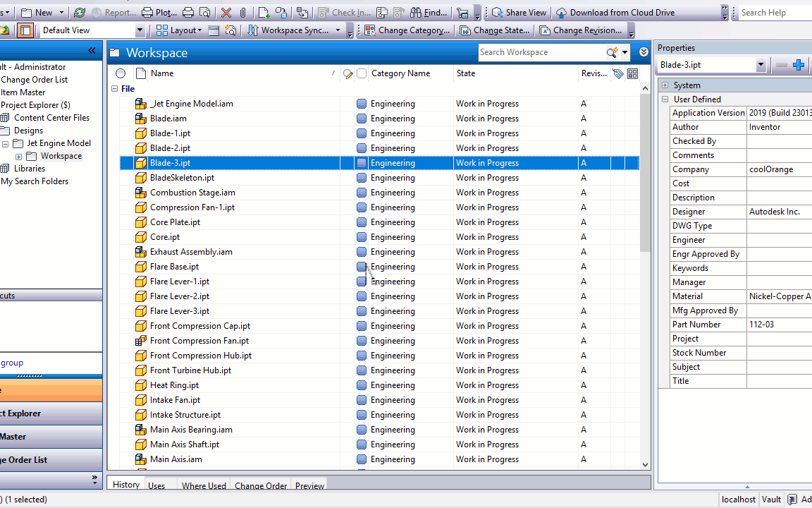Click the Change State button

tap(495, 30)
